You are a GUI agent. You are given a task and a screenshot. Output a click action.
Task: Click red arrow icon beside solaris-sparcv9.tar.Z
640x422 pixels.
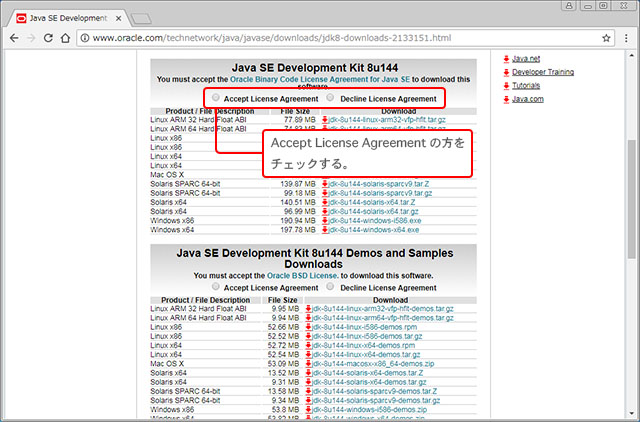tap(325, 184)
